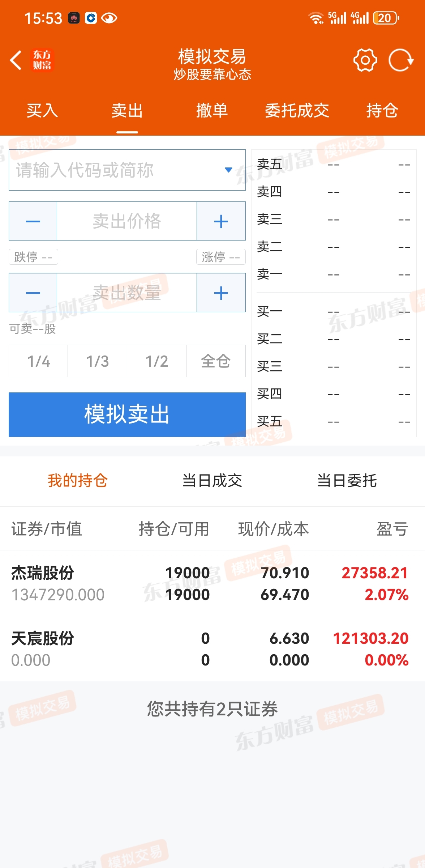Select the 买一 order book row
The height and width of the screenshot is (868, 425).
pos(334,311)
